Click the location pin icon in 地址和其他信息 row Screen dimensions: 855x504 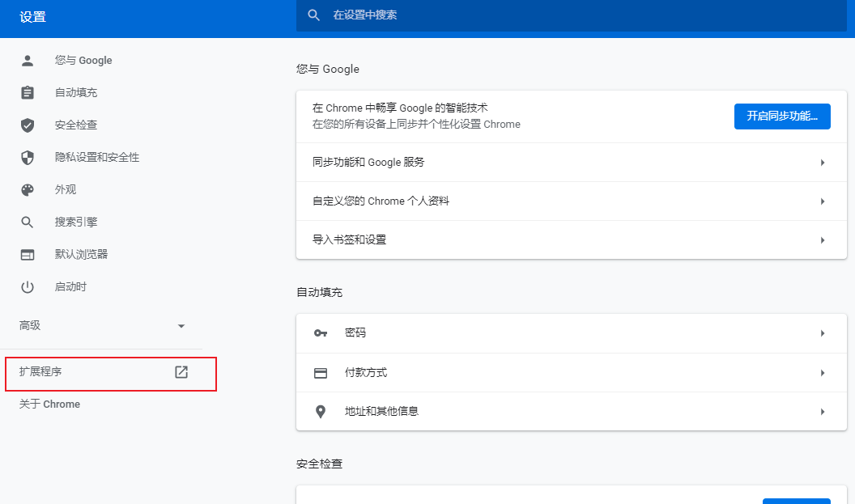(x=321, y=412)
